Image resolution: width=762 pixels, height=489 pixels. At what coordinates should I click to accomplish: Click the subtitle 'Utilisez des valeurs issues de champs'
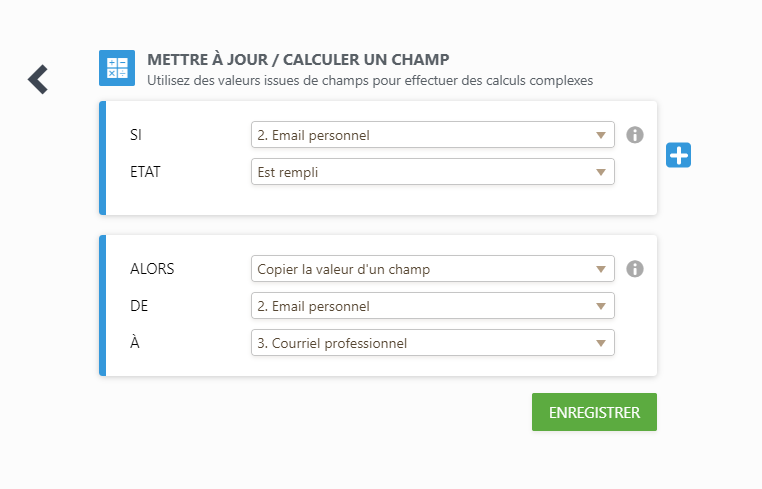(x=259, y=81)
